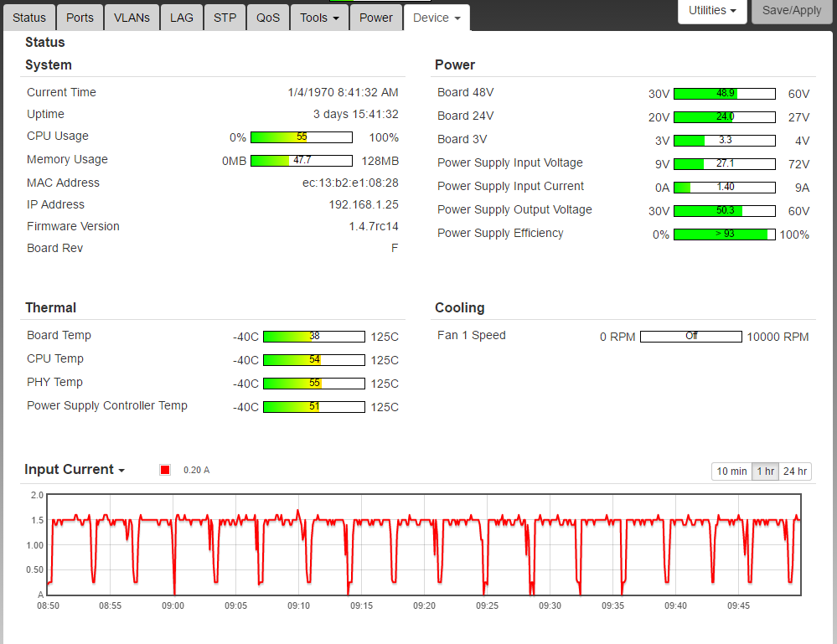The image size is (837, 644).
Task: Open the Ports tab
Action: coord(80,18)
